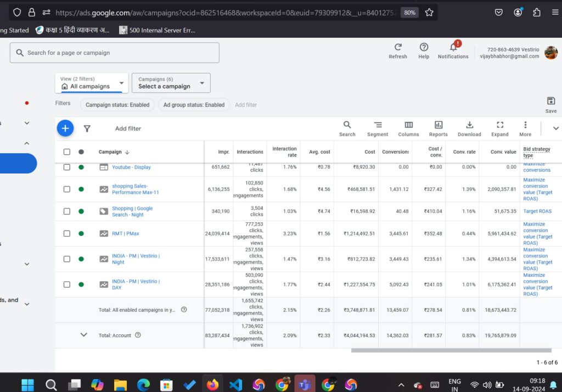Open Windows taskbar search
This screenshot has width=562, height=392.
pyautogui.click(x=51, y=385)
